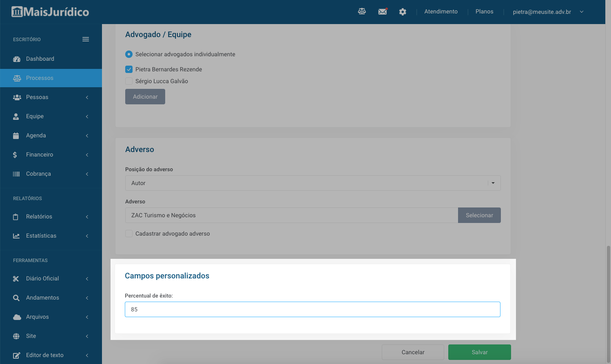Check the Sérgio Lucca Galvão checkbox
This screenshot has height=364, width=611.
(129, 81)
